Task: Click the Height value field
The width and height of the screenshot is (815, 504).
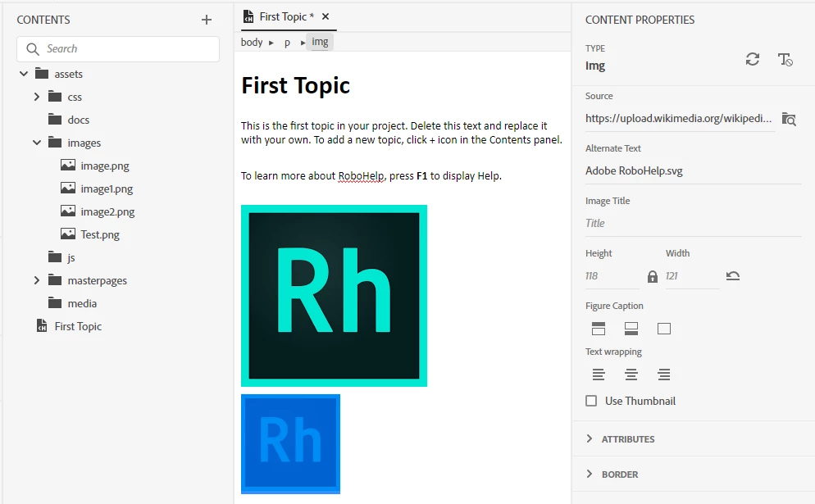Action: click(x=612, y=276)
